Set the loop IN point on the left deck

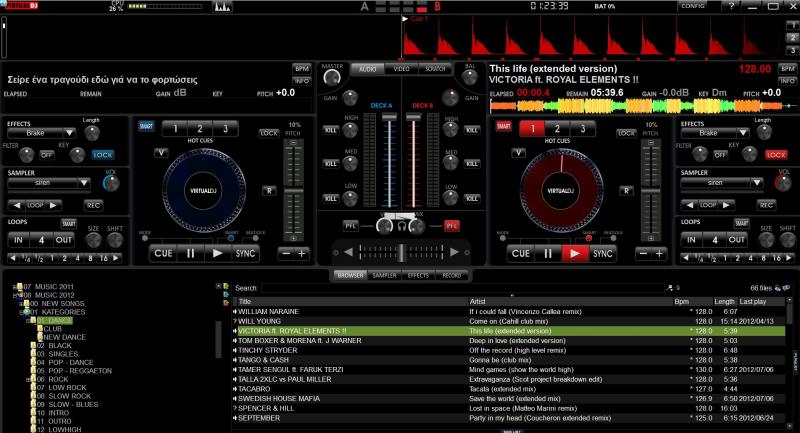18,240
